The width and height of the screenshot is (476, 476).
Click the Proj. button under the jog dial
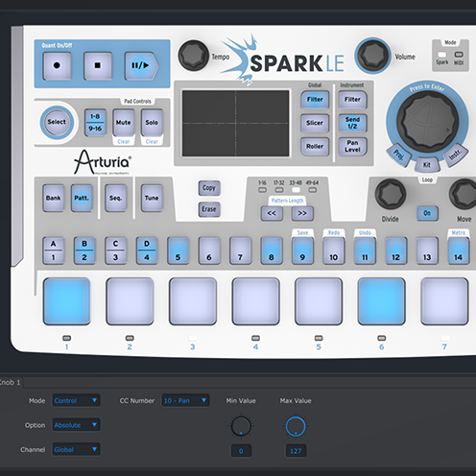tap(398, 155)
